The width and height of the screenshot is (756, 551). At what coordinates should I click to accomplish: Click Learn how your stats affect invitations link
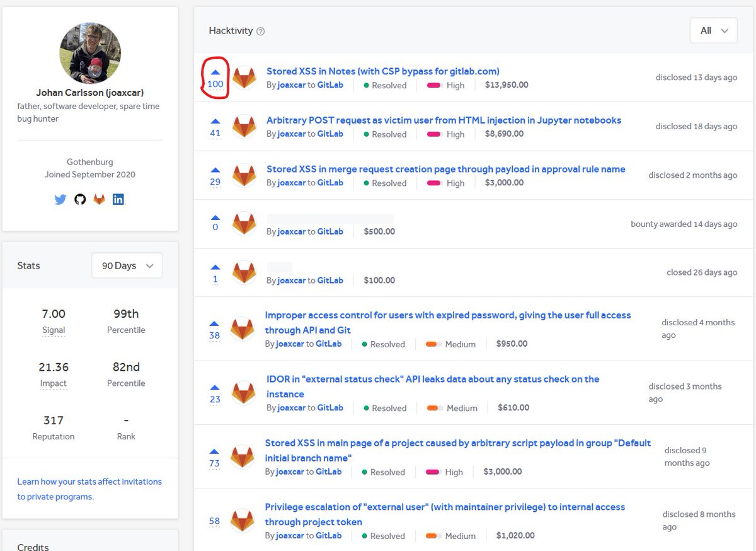coord(89,489)
